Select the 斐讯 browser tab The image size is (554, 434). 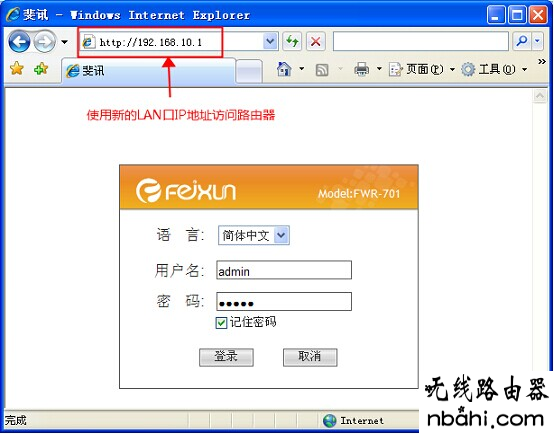148,71
